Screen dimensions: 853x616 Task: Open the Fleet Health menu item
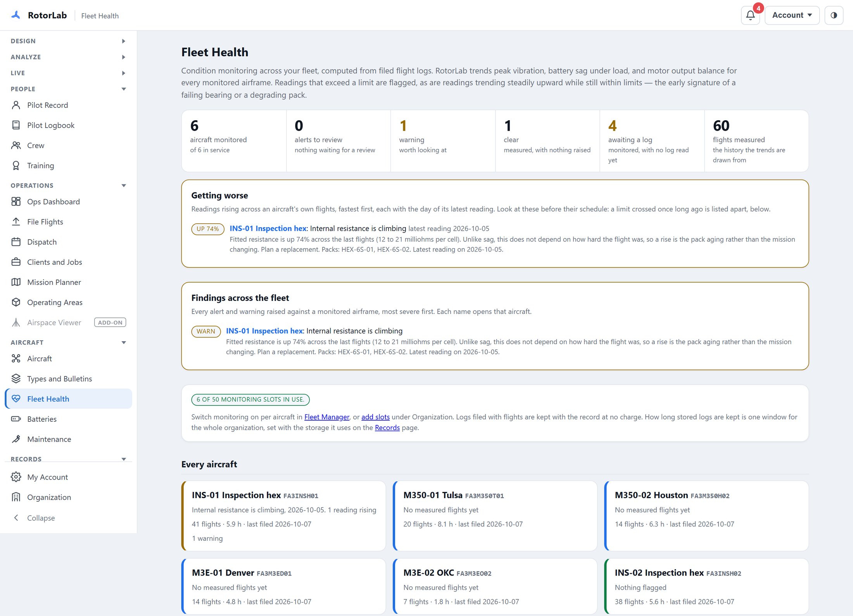(x=69, y=399)
